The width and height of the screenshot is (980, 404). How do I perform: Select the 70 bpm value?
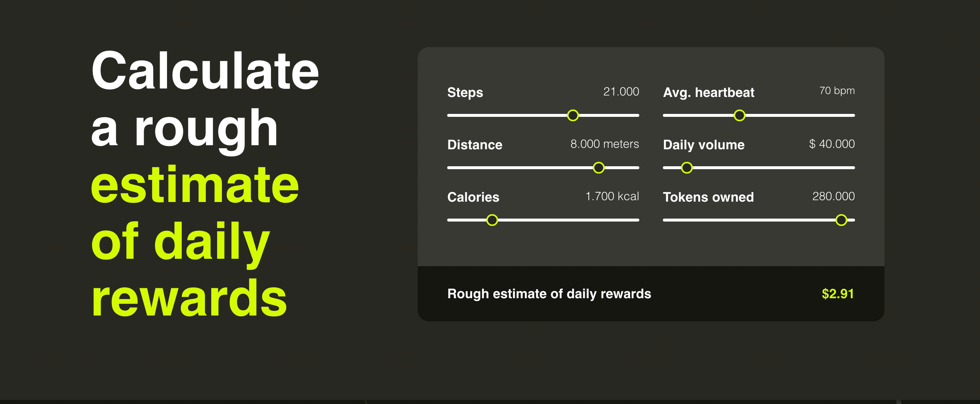tap(837, 91)
